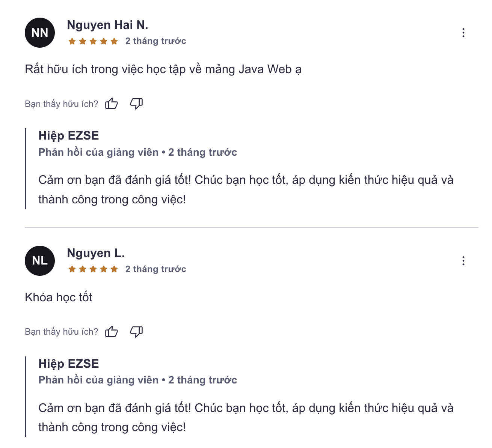This screenshot has width=492, height=448.
Task: Mark Nguyen L.'s review helpful with thumbs up
Action: pos(112,331)
